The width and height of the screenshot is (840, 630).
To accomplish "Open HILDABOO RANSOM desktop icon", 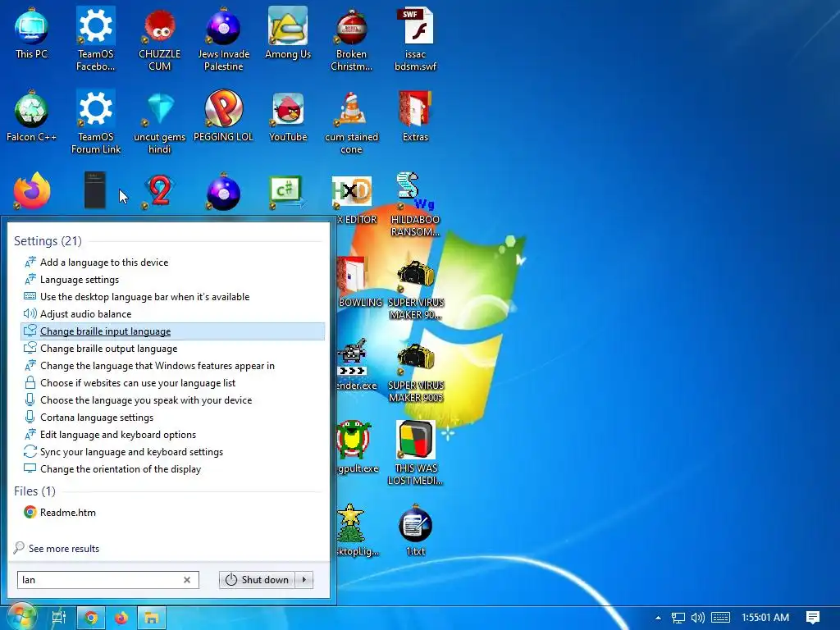I will tap(415, 204).
